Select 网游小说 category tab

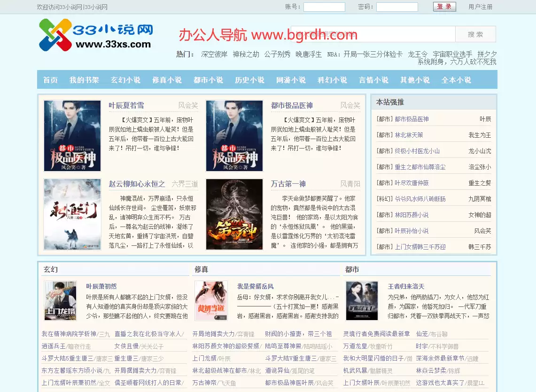291,80
